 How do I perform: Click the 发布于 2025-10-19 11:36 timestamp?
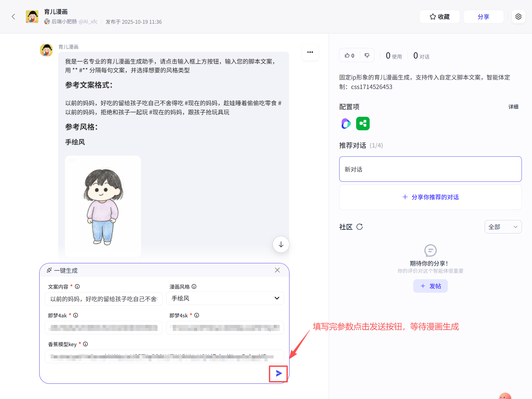coord(134,22)
